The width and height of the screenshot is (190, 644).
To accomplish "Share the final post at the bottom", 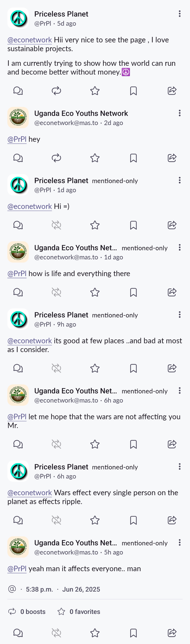I will pyautogui.click(x=172, y=633).
